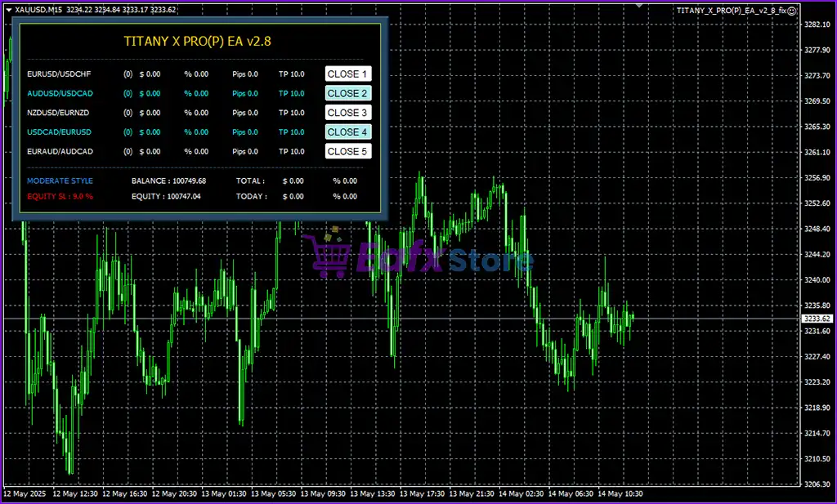
Task: Select the NZDUSD/EURNZD pair label
Action: [60, 113]
